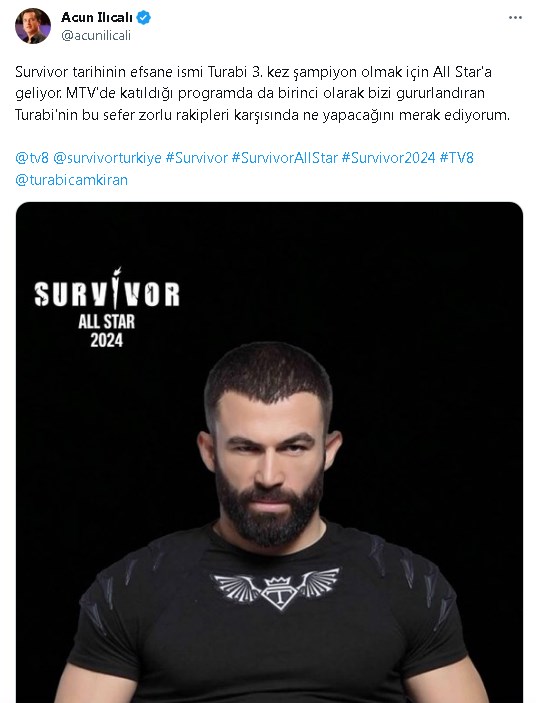Click the contestant's face in the photo
The image size is (536, 703).
pos(269,457)
